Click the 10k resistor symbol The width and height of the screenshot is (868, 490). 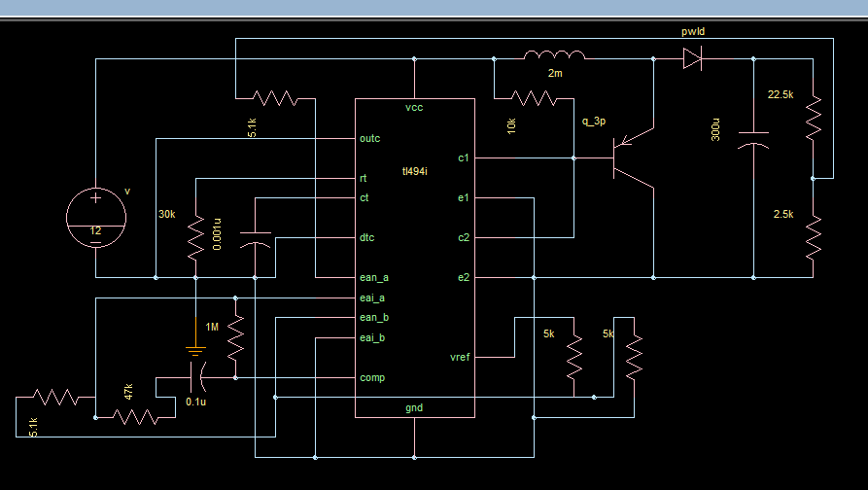534,98
